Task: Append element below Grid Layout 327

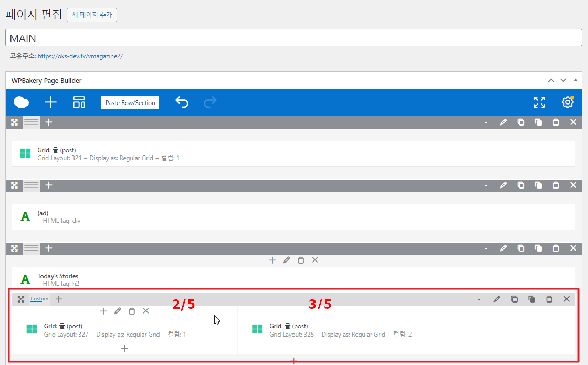Action: (x=125, y=349)
